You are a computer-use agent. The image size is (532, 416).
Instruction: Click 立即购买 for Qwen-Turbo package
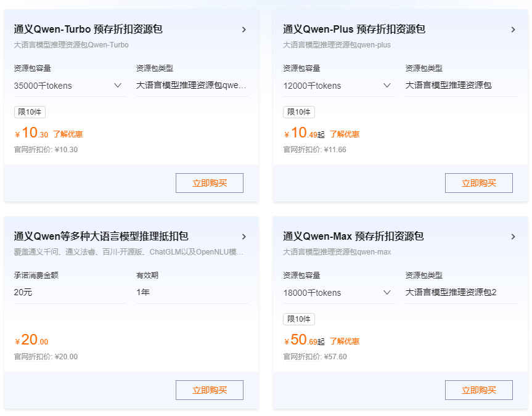point(210,183)
